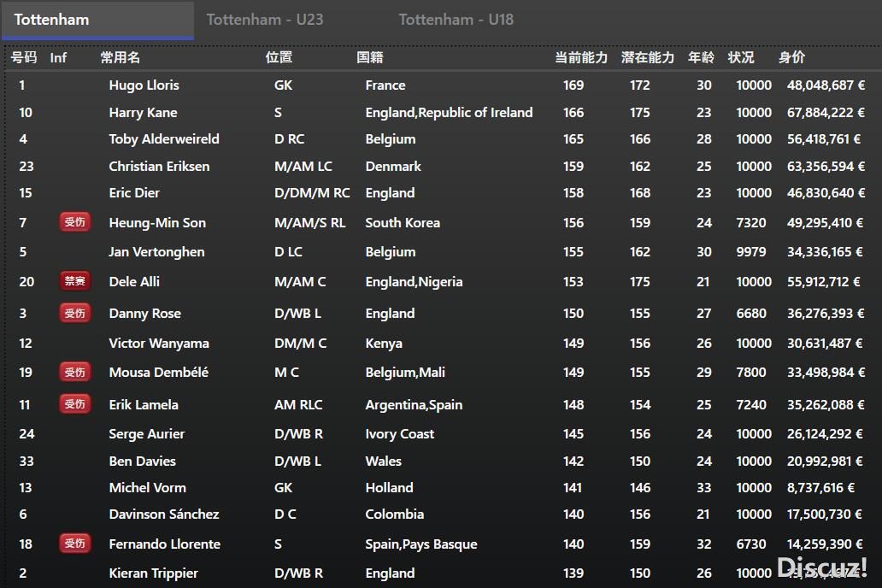Select player Davinson Sánchez
This screenshot has width=882, height=588.
tap(164, 514)
